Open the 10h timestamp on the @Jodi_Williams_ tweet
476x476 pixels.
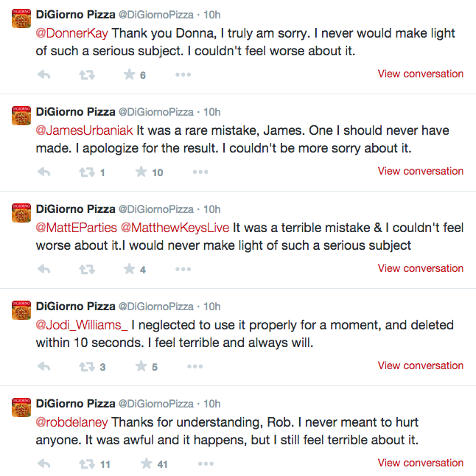pos(211,307)
